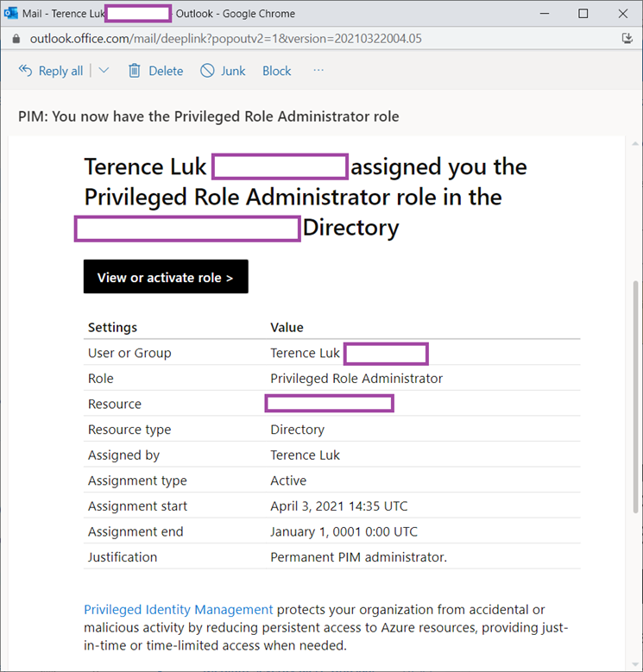Click the site lock icon in address bar
The width and height of the screenshot is (643, 672).
point(16,39)
